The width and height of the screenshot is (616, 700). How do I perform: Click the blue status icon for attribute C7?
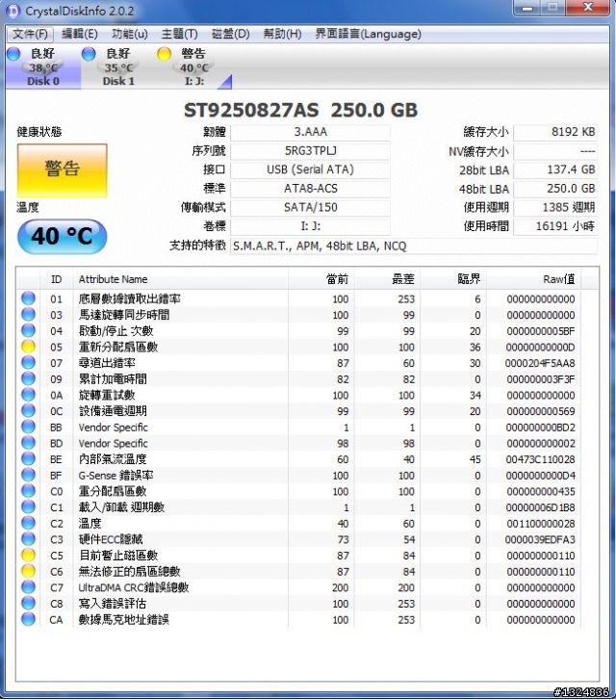click(28, 587)
